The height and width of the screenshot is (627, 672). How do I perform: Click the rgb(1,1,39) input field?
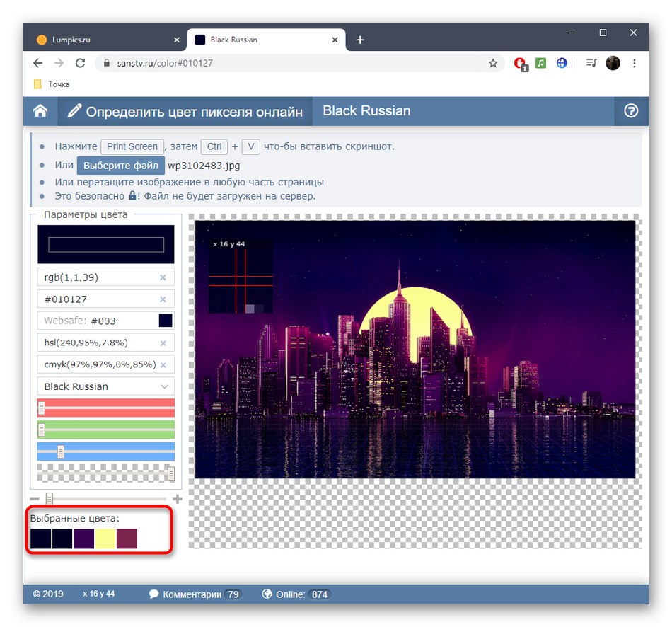pyautogui.click(x=106, y=277)
